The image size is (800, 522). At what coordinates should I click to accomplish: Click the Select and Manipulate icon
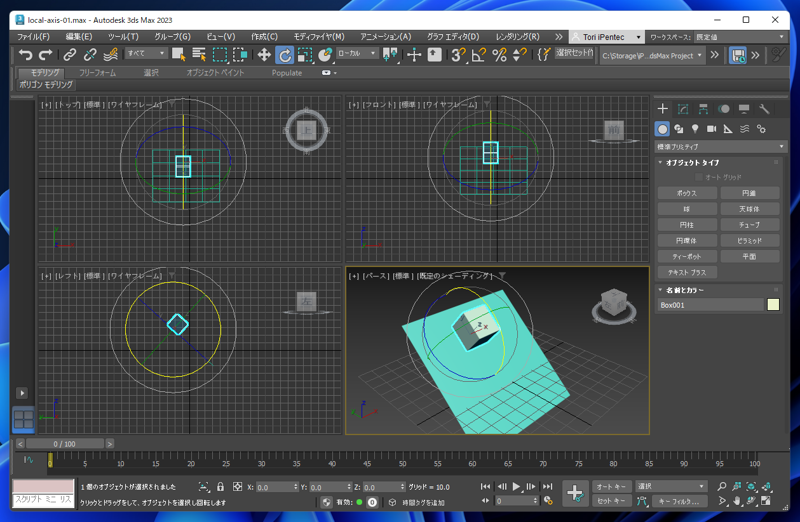[414, 55]
